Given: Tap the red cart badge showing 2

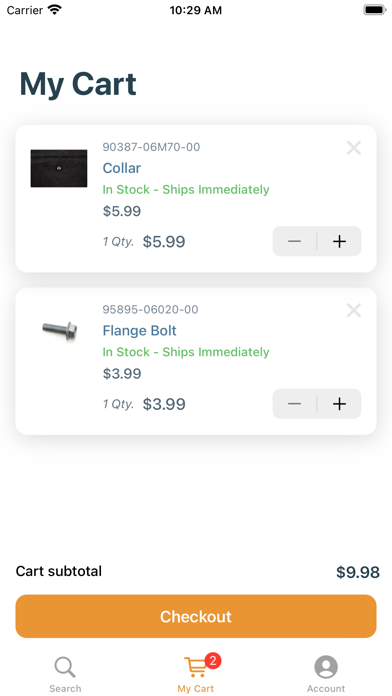Looking at the screenshot, I should click(x=213, y=661).
